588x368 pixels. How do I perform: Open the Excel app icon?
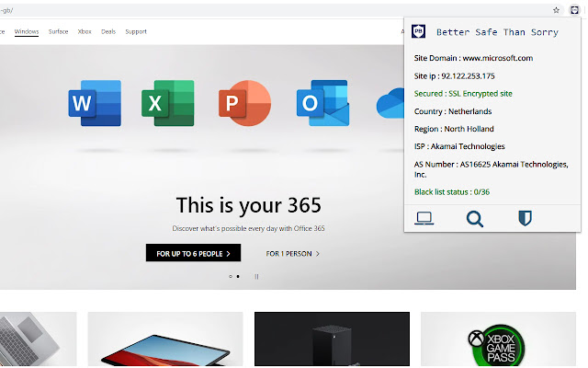click(167, 103)
